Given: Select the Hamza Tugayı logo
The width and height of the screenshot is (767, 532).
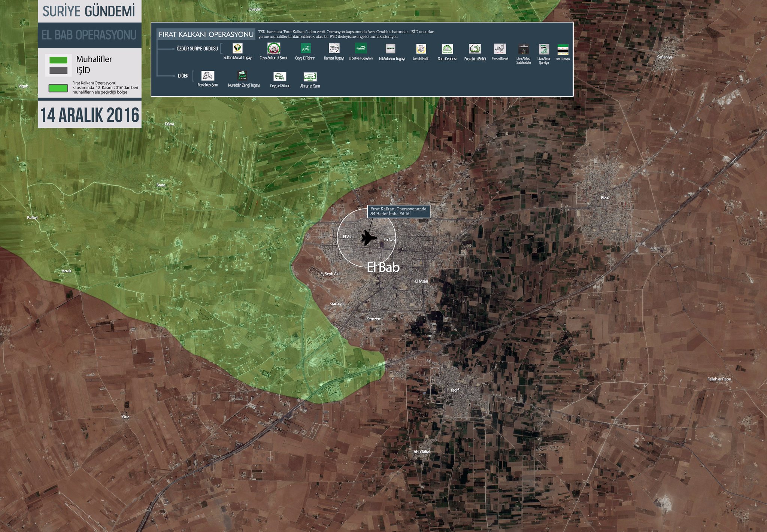Looking at the screenshot, I should [x=334, y=48].
